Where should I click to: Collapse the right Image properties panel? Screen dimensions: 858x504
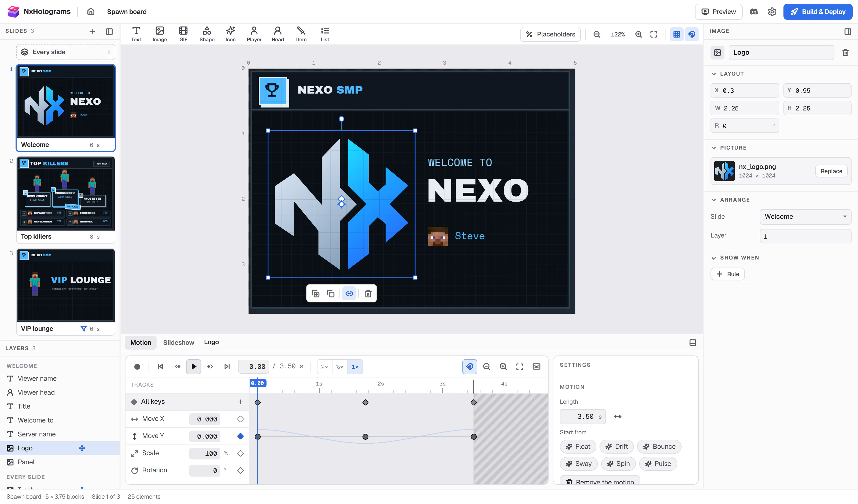pyautogui.click(x=848, y=31)
